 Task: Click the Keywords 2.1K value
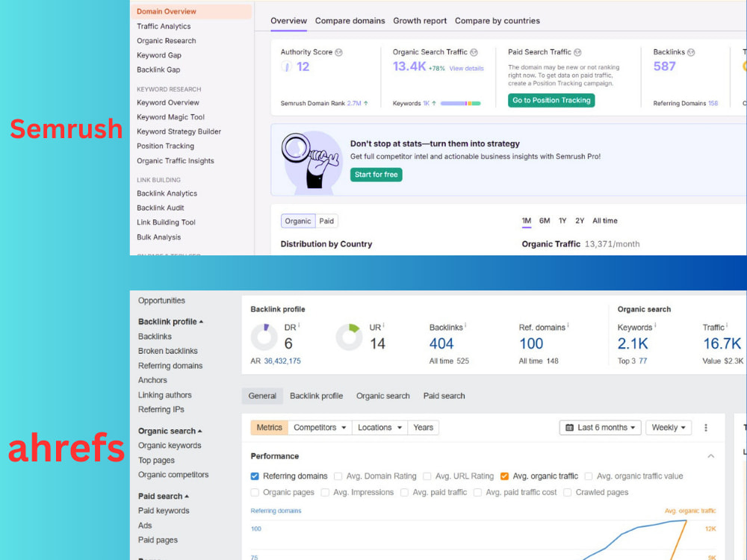pos(633,343)
